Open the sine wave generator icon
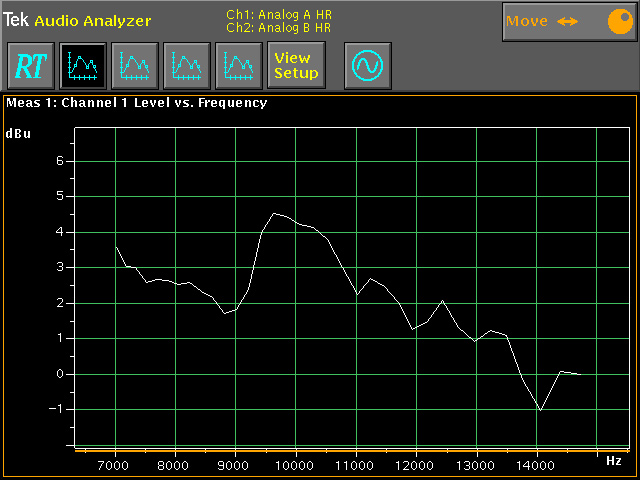The height and width of the screenshot is (480, 640). (x=367, y=66)
